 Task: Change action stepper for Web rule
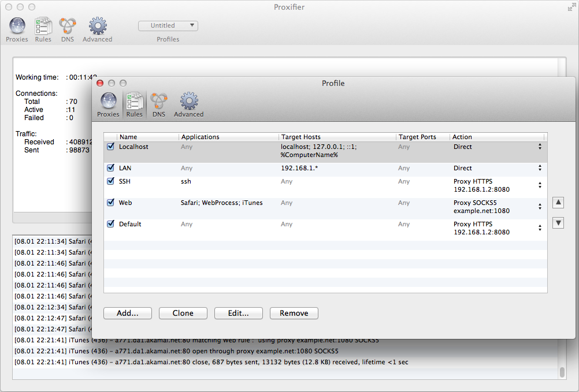tap(540, 207)
